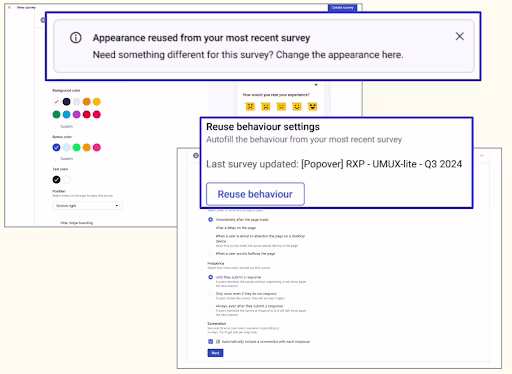Pick the bright green button color swatch
This screenshot has height=374, width=512.
(x=77, y=147)
